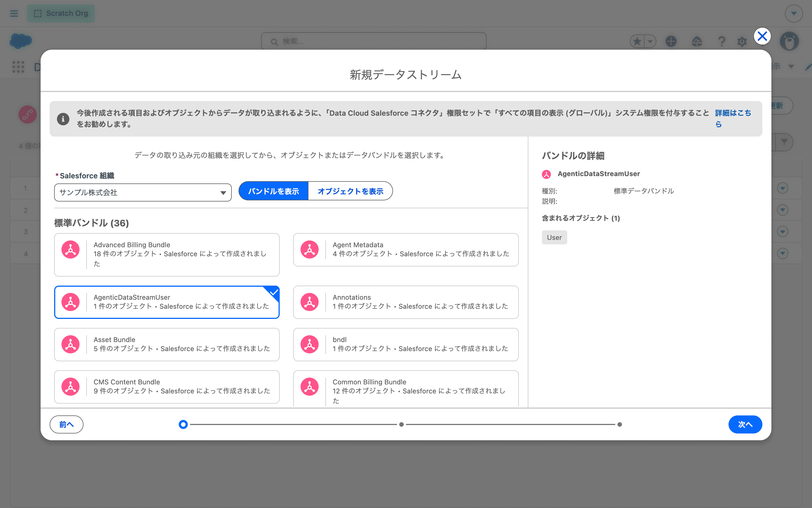The height and width of the screenshot is (508, 812).
Task: Click the 標準データバンドル type value
Action: click(x=644, y=191)
